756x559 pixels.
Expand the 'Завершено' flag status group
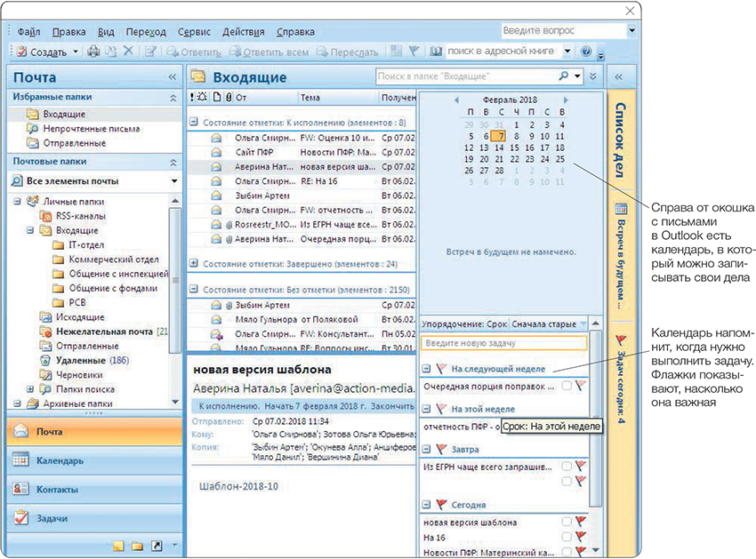click(195, 263)
